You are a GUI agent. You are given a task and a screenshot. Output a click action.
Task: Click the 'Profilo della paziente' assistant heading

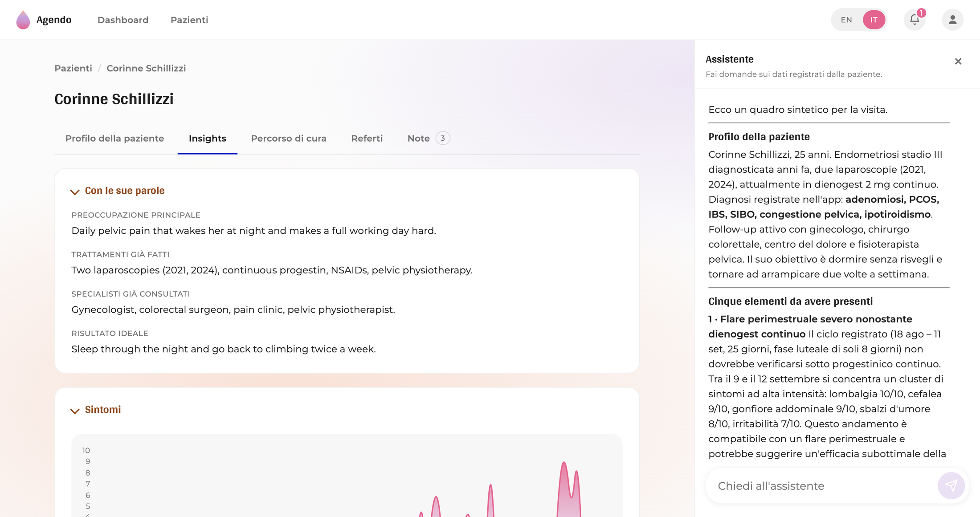pyautogui.click(x=759, y=137)
